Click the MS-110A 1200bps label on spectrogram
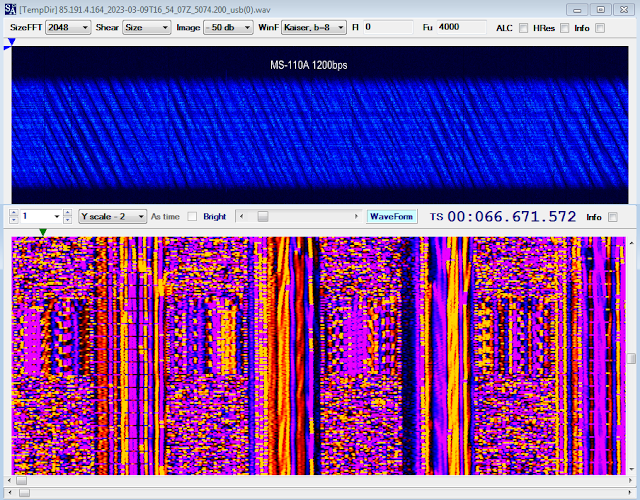Screen dimensions: 640x500 (309, 65)
